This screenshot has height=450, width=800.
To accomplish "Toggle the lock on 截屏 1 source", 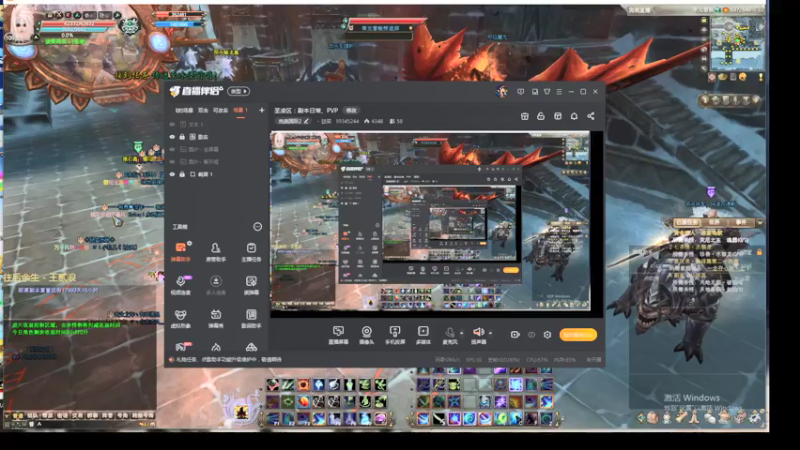I will pyautogui.click(x=182, y=174).
